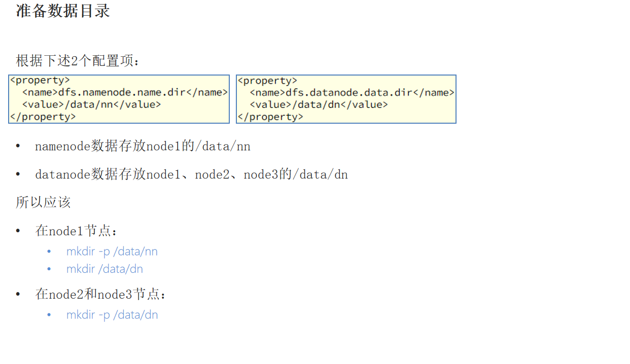This screenshot has width=630, height=364.
Task: Click bullet text datanode数据存放node1、node2、node3
Action: click(x=191, y=175)
